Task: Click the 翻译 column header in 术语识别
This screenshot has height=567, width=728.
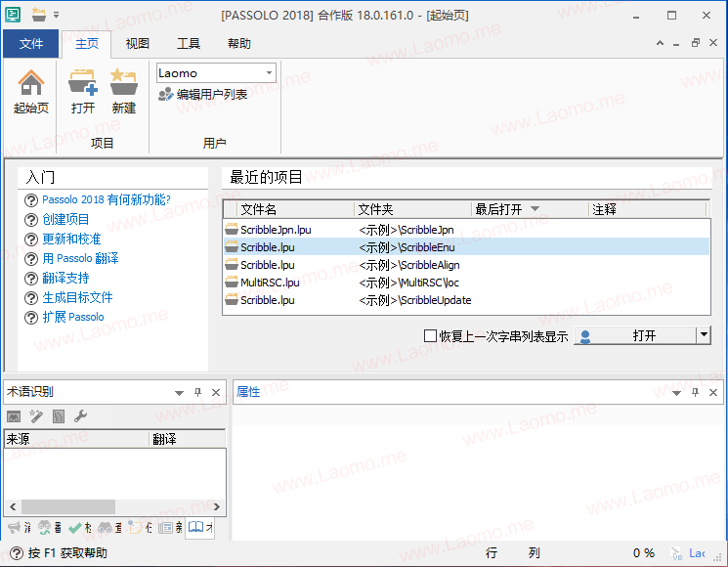Action: (188, 439)
